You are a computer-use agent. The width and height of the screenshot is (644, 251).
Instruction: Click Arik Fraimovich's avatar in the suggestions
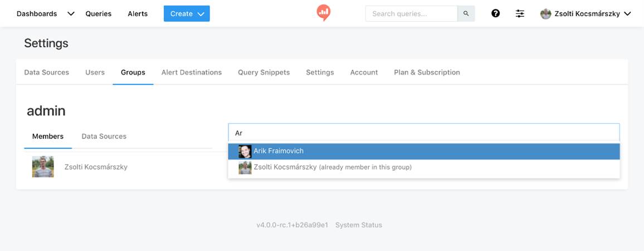[x=245, y=151]
